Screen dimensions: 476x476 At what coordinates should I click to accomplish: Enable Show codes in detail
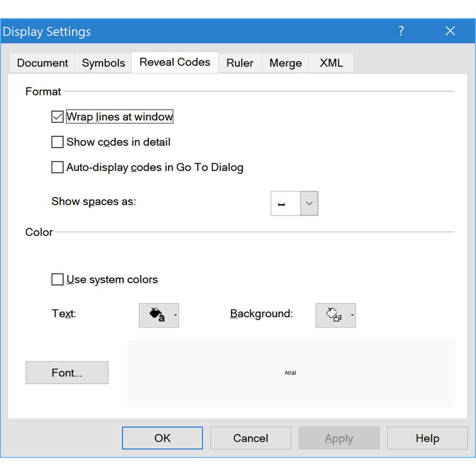coord(58,142)
